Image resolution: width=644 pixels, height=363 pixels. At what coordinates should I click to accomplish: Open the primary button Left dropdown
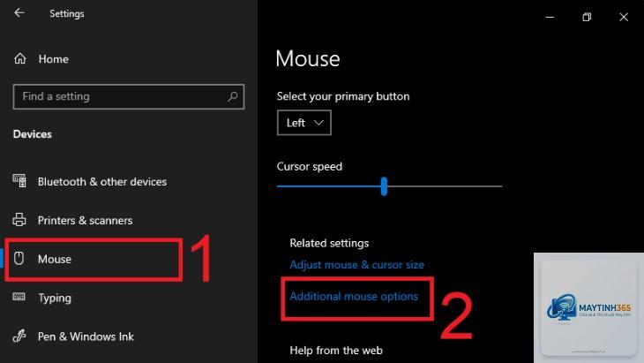pos(304,123)
